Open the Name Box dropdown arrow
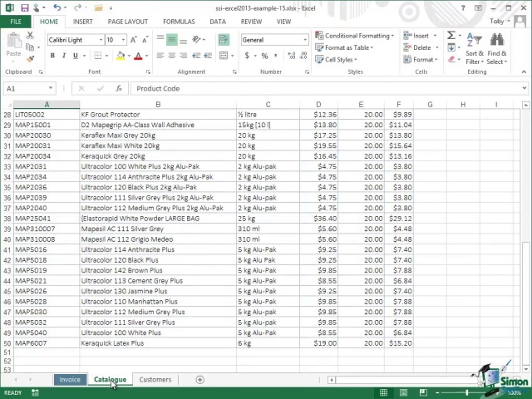This screenshot has height=399, width=532. coord(51,88)
